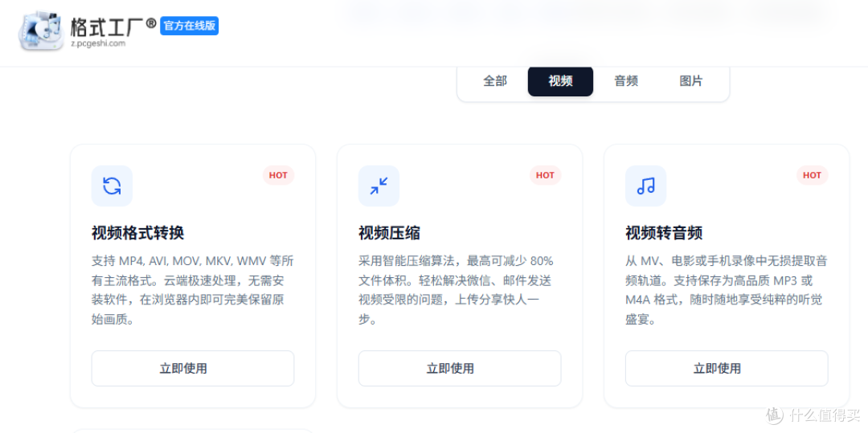
Task: Click the z.pcgeshi.com URL text
Action: (x=98, y=43)
